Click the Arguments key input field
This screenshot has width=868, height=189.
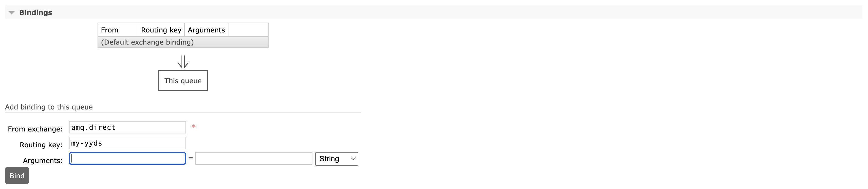pyautogui.click(x=127, y=159)
